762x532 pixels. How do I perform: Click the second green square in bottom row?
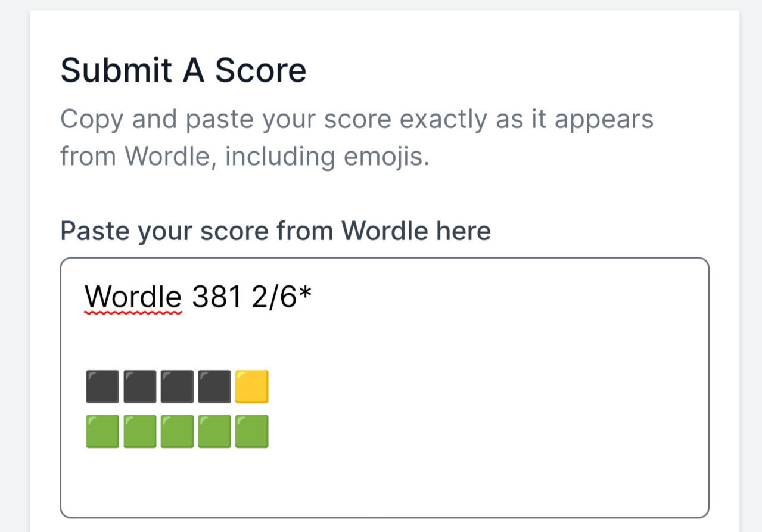click(140, 431)
